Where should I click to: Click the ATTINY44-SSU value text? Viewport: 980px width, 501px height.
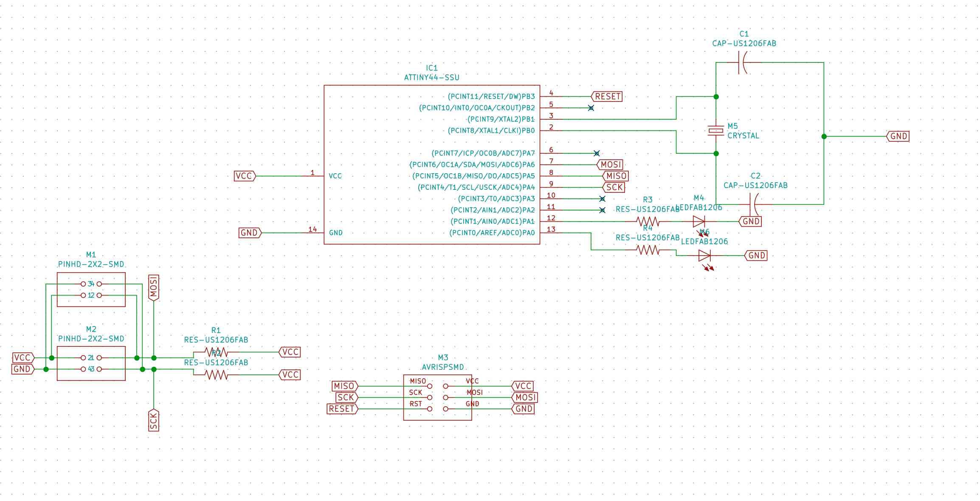tap(431, 78)
